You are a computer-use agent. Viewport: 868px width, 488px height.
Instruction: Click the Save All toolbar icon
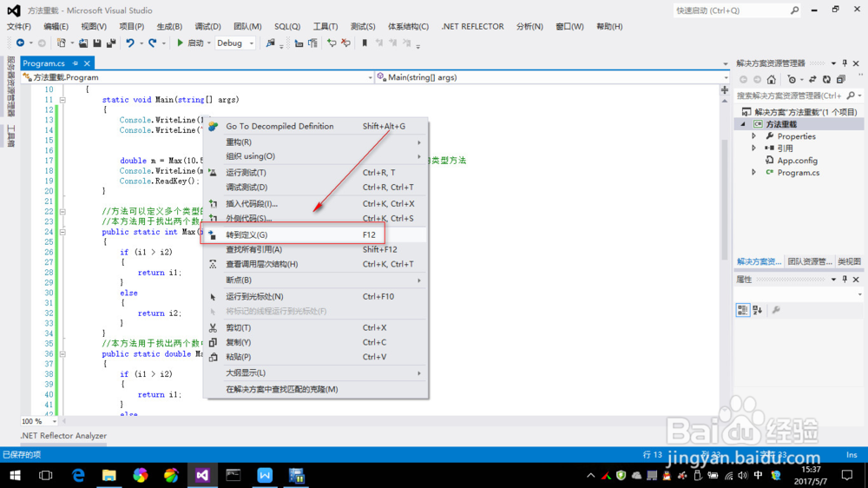point(111,43)
